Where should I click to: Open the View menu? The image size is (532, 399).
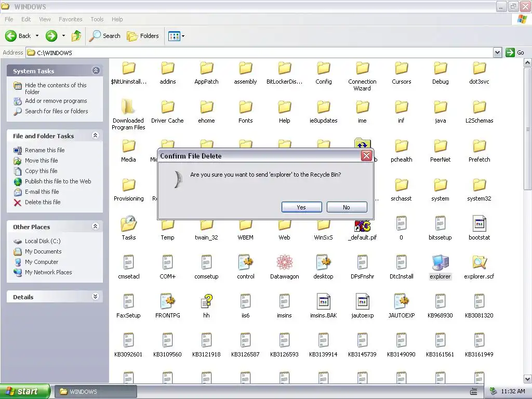[x=45, y=19]
